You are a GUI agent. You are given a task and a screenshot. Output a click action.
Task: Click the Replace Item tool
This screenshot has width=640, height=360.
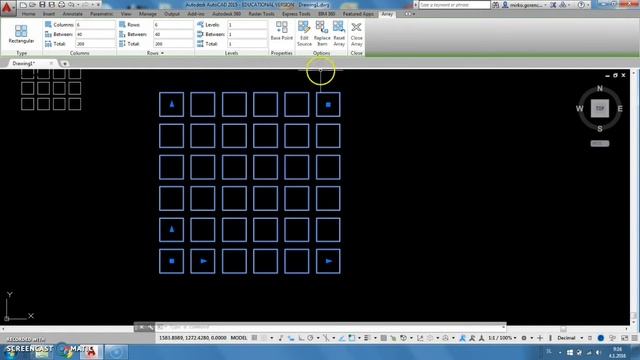click(322, 33)
